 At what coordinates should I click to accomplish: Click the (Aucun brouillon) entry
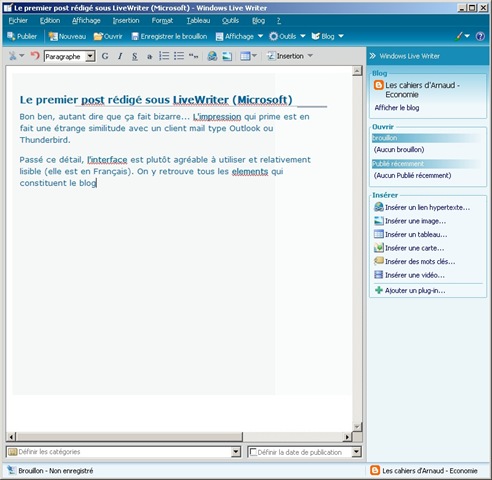pos(399,150)
